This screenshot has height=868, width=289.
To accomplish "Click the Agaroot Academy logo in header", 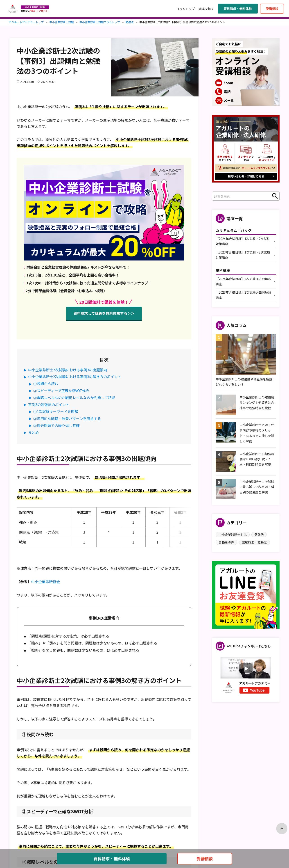I will click(x=29, y=9).
